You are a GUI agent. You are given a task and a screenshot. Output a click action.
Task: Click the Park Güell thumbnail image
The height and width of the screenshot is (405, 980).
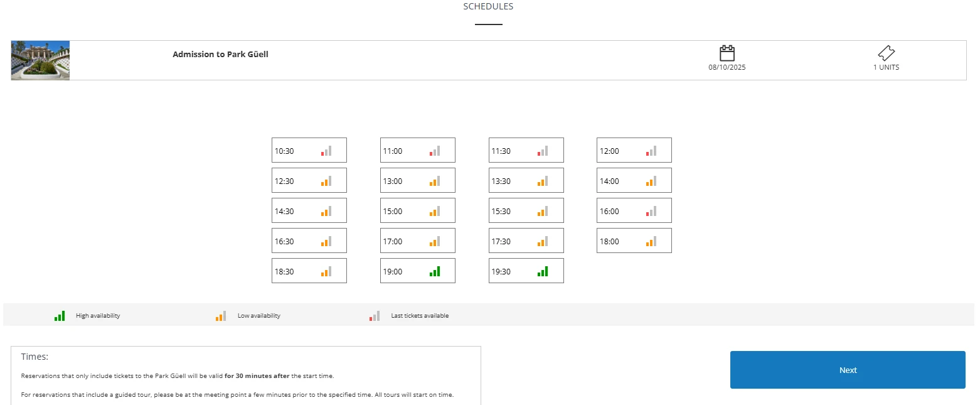point(40,60)
